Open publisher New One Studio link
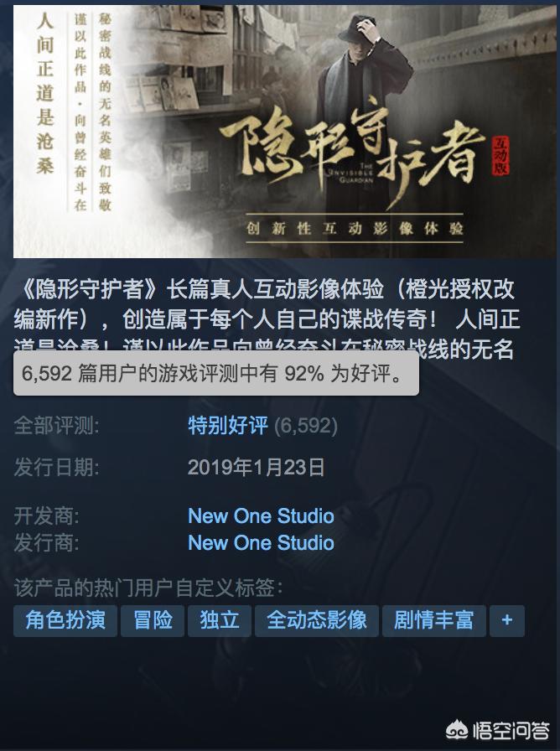This screenshot has height=751, width=560. pos(261,542)
